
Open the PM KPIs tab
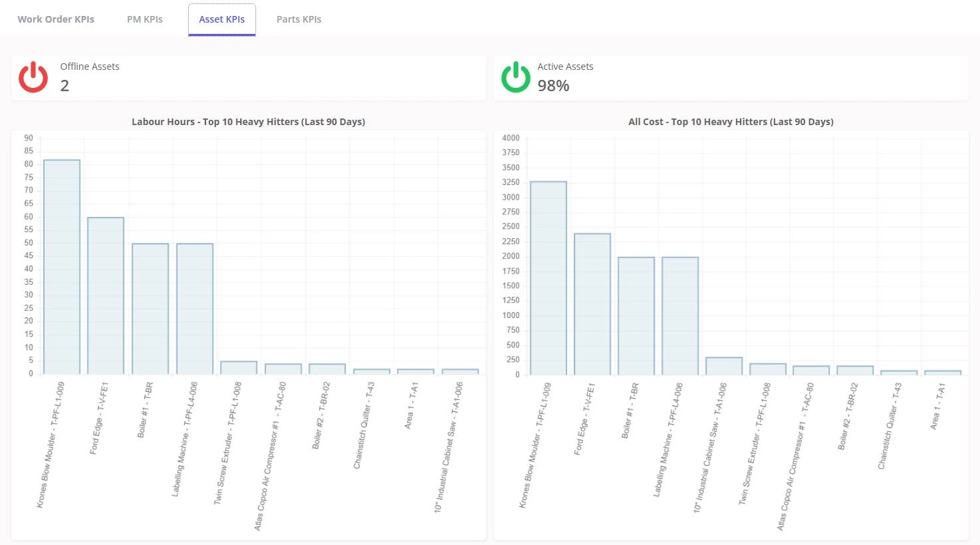pyautogui.click(x=145, y=19)
